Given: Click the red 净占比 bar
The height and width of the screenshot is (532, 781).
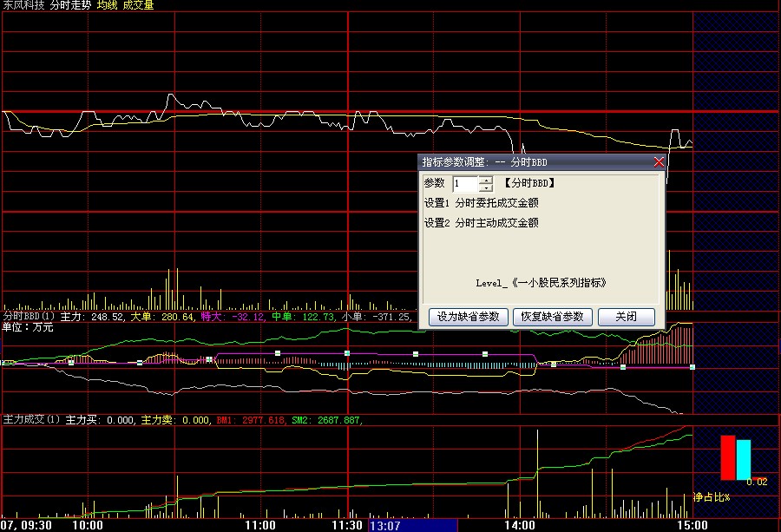Looking at the screenshot, I should [x=728, y=457].
